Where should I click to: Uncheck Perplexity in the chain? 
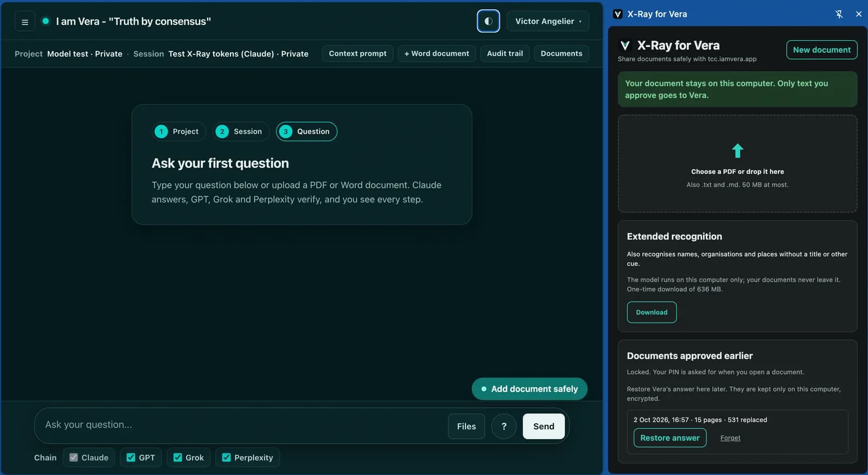click(226, 458)
